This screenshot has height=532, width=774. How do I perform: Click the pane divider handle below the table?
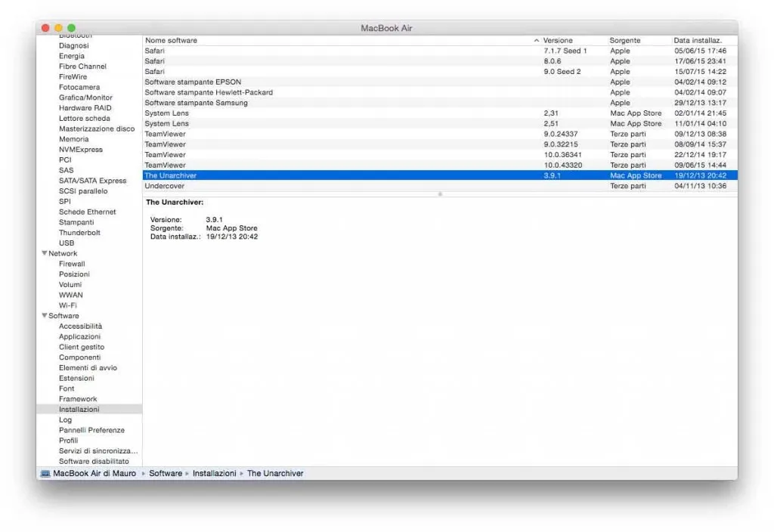440,194
